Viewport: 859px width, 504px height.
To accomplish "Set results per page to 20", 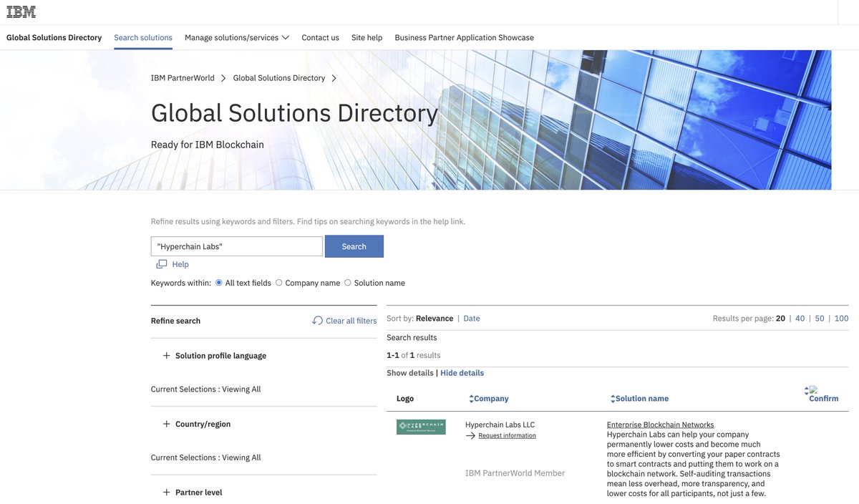I will click(x=780, y=319).
